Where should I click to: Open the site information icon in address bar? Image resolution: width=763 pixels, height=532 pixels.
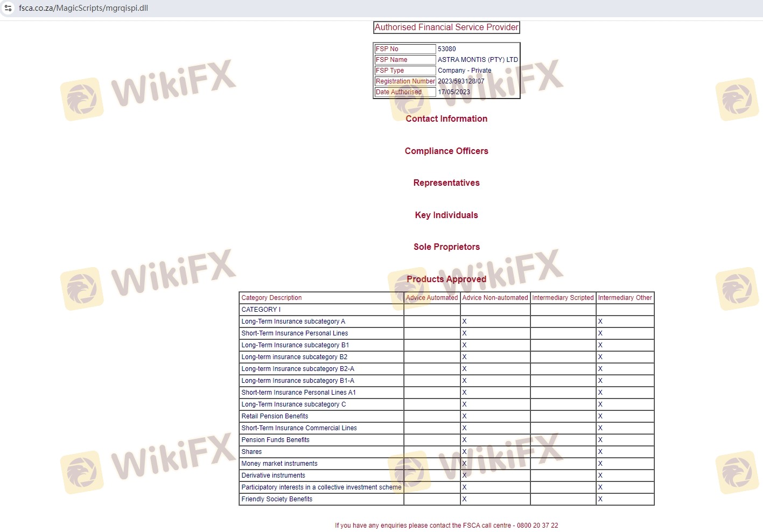click(x=8, y=8)
